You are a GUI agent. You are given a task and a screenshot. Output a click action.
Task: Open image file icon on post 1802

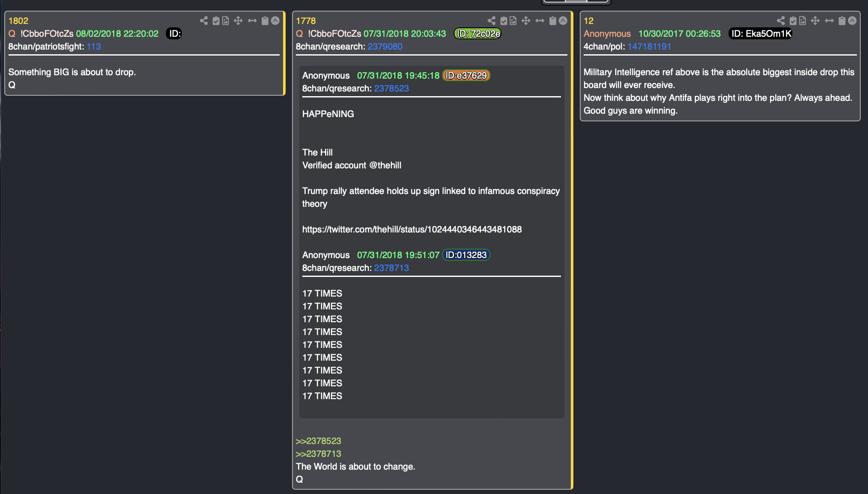coord(225,21)
